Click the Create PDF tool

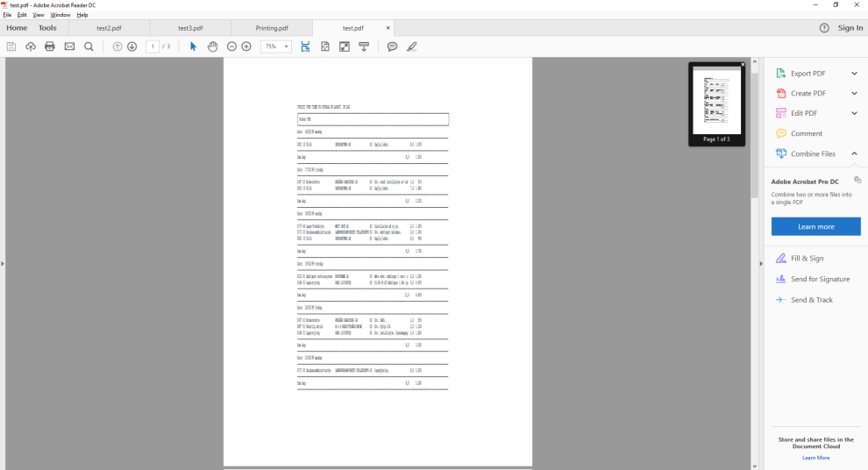click(x=808, y=93)
